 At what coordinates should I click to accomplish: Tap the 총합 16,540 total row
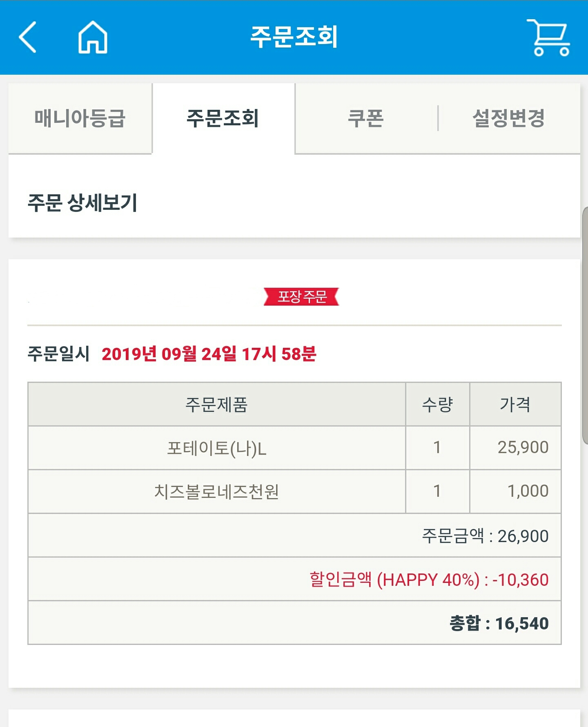pyautogui.click(x=499, y=623)
